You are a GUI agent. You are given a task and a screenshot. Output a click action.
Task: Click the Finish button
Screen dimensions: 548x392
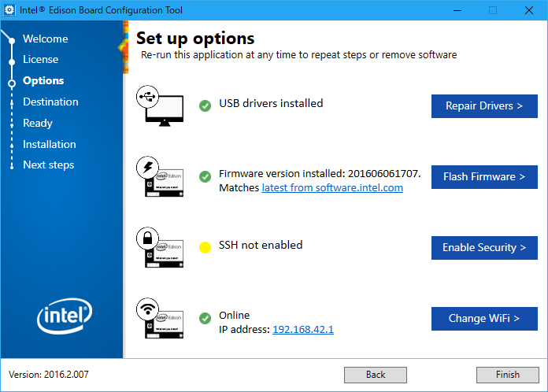tap(508, 375)
